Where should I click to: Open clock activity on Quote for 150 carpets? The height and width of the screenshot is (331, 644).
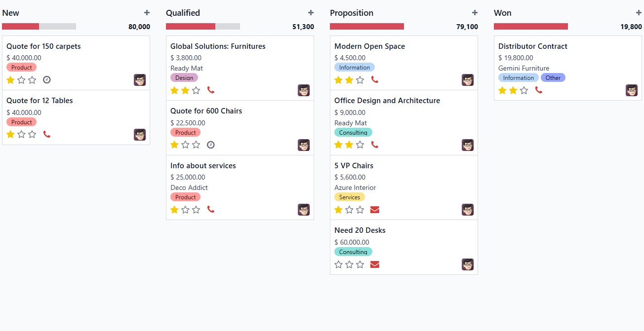pyautogui.click(x=47, y=80)
